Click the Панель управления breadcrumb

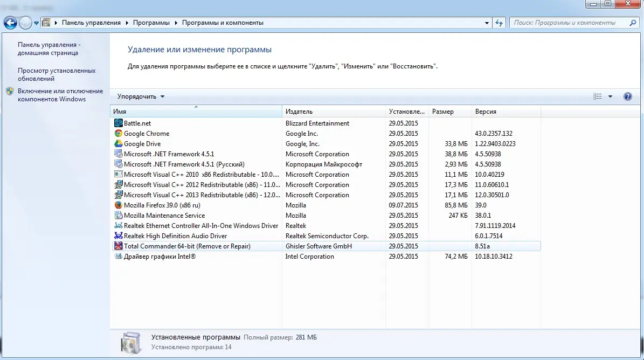(91, 23)
